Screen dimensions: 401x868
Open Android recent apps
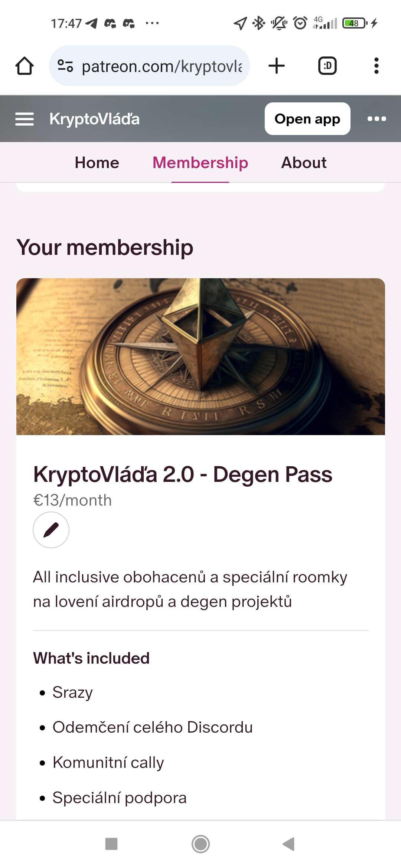pyautogui.click(x=111, y=844)
